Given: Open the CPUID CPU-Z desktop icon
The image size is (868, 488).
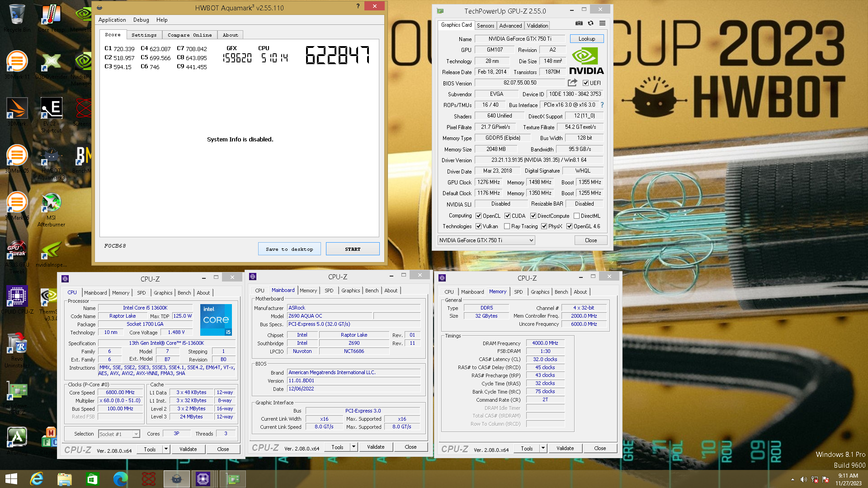Looking at the screenshot, I should pyautogui.click(x=17, y=300).
